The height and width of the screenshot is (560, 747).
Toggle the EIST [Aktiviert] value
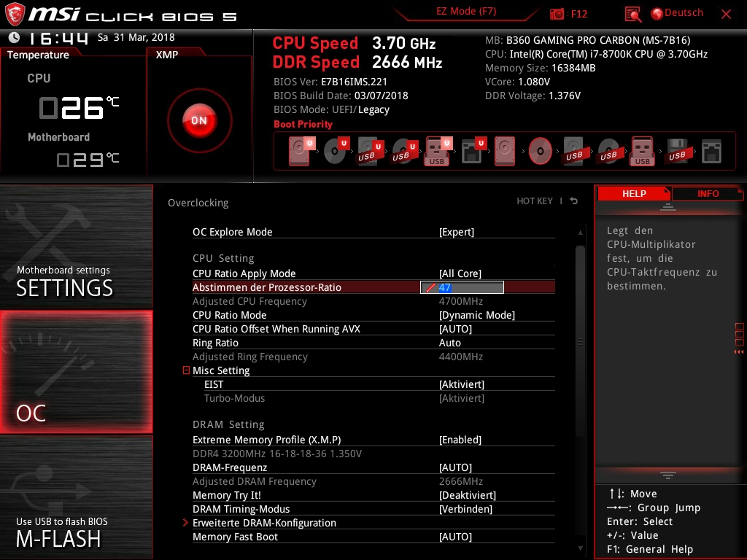pyautogui.click(x=462, y=384)
